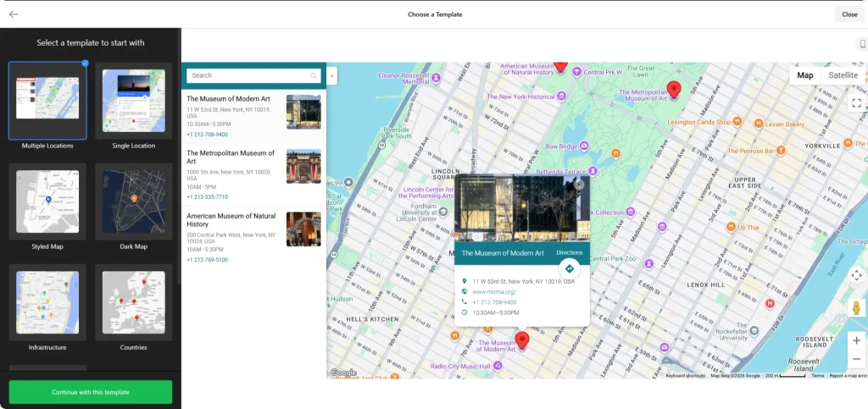This screenshot has width=868, height=409.
Task: Click Metropolitan Museum list photo
Action: [x=303, y=166]
